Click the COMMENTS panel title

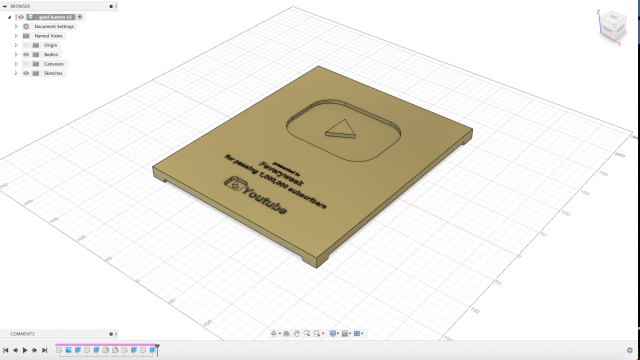(22, 334)
